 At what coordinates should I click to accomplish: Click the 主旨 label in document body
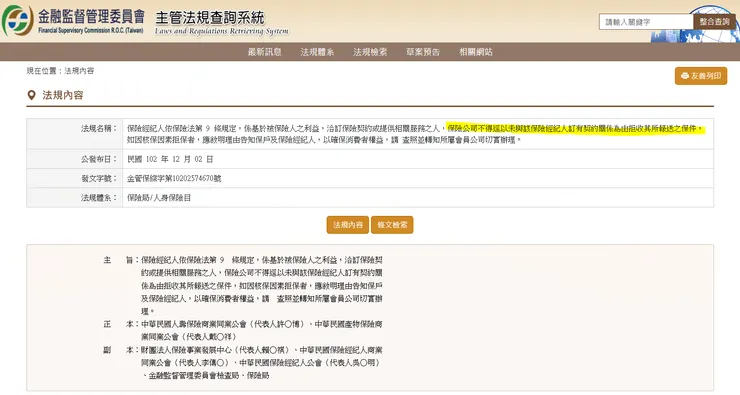(x=121, y=260)
